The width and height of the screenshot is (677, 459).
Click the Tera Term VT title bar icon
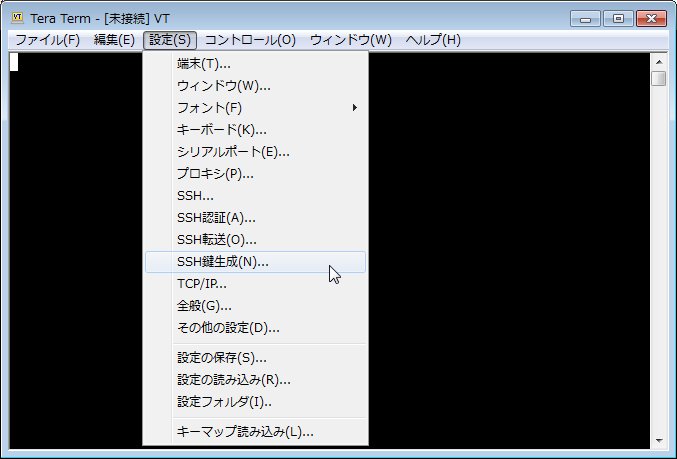coord(17,18)
